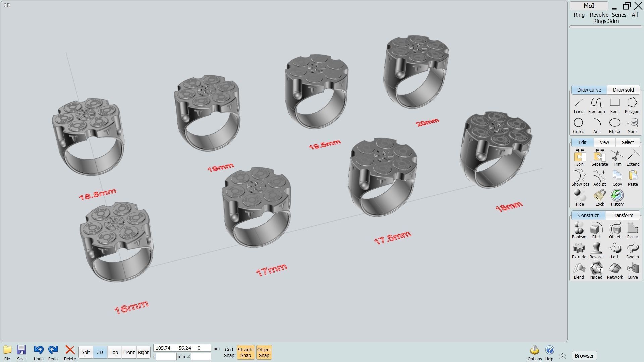Open the File menu folder icon
The width and height of the screenshot is (644, 362).
tap(7, 353)
